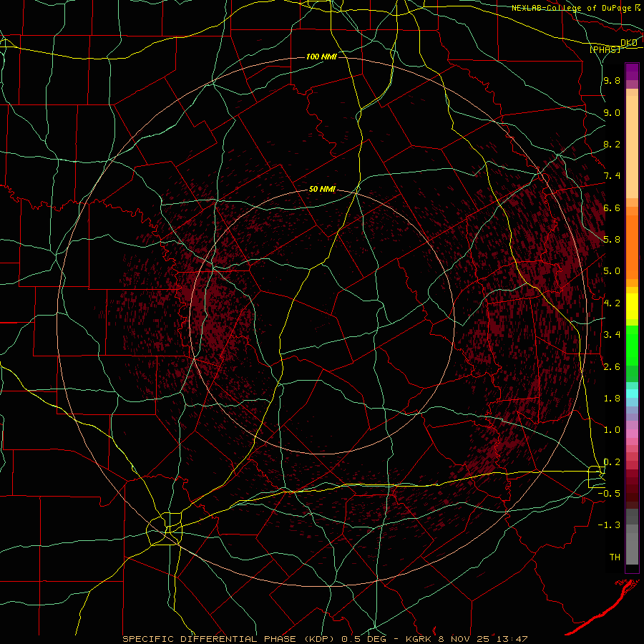
Task: Click the pink color bar segment near 1.0
Action: (x=632, y=434)
